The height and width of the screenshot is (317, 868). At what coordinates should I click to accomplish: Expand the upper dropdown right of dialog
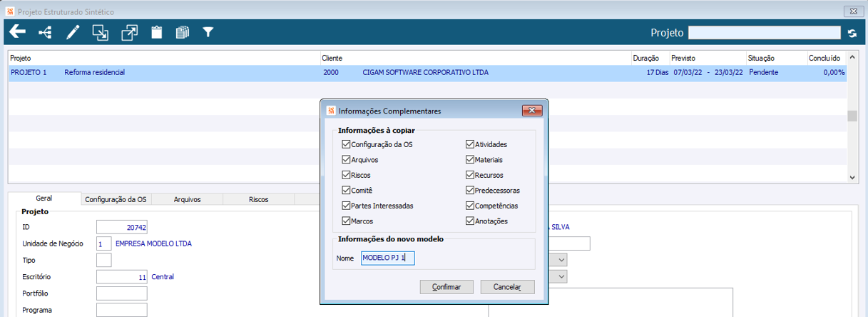561,260
